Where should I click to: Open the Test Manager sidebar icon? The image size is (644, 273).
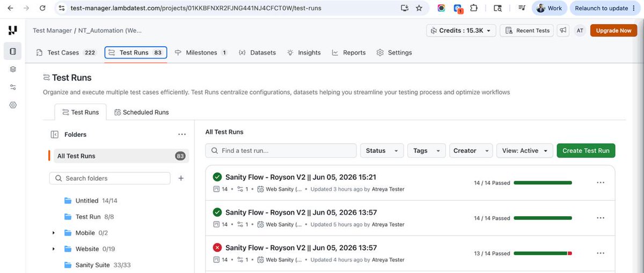coord(13,51)
